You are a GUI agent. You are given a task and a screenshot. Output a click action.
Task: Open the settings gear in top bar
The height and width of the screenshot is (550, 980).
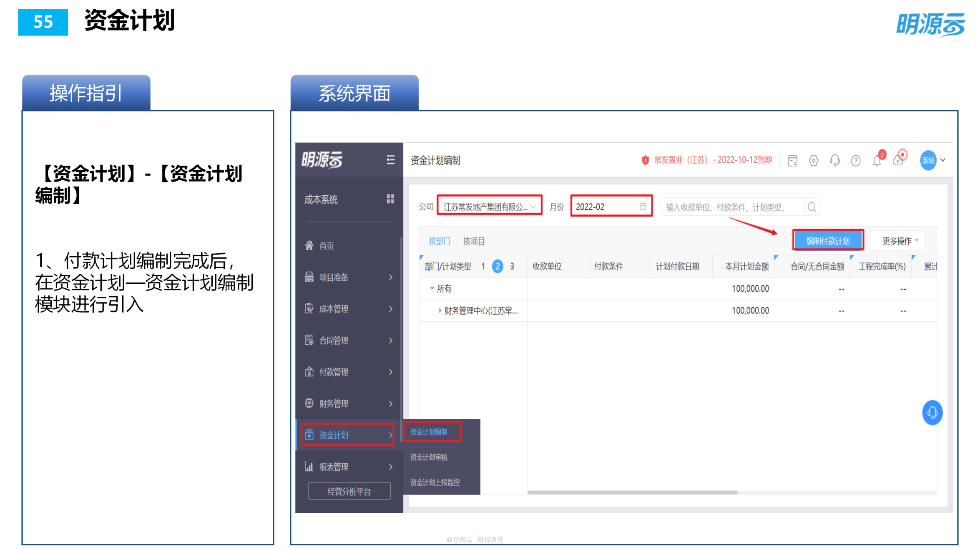pos(814,160)
